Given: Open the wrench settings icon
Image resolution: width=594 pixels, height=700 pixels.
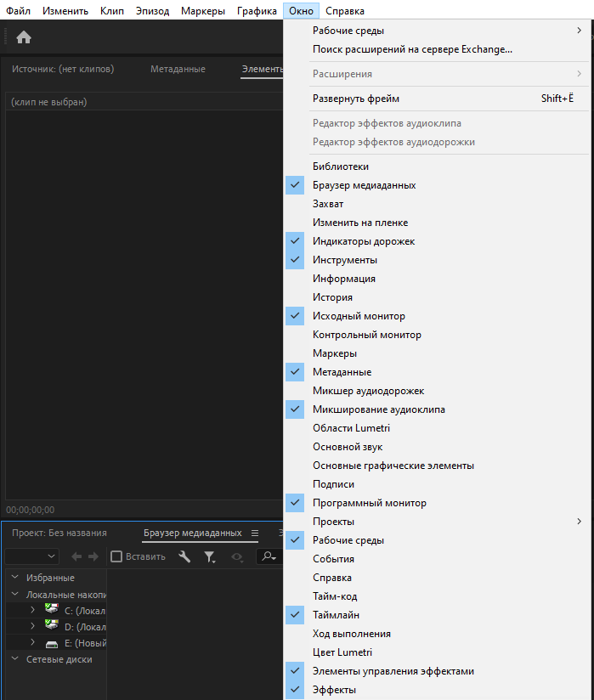Looking at the screenshot, I should (184, 556).
